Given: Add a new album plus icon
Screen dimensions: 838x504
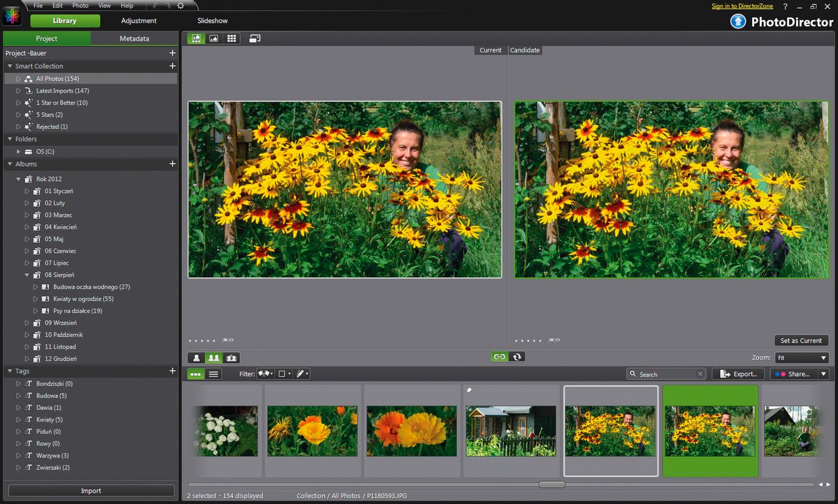Looking at the screenshot, I should coord(172,164).
